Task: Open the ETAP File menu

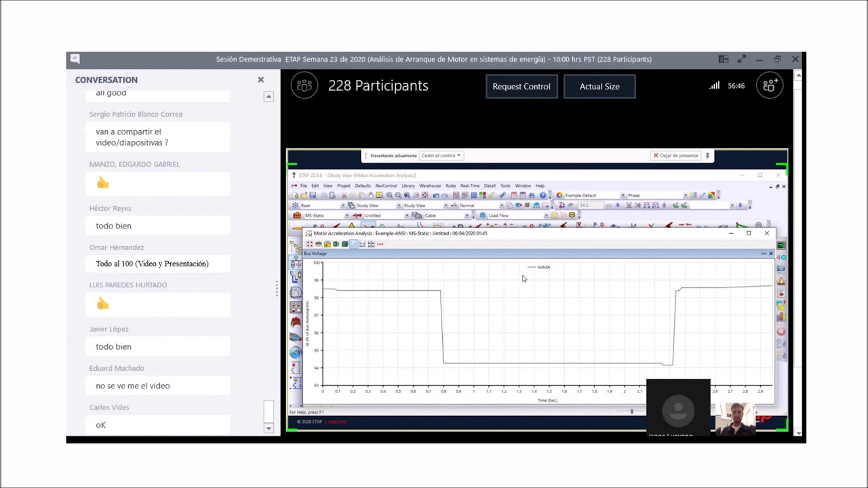Action: click(304, 186)
